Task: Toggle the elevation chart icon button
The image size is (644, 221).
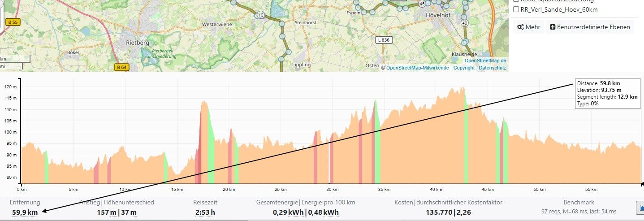Action: click(640, 207)
